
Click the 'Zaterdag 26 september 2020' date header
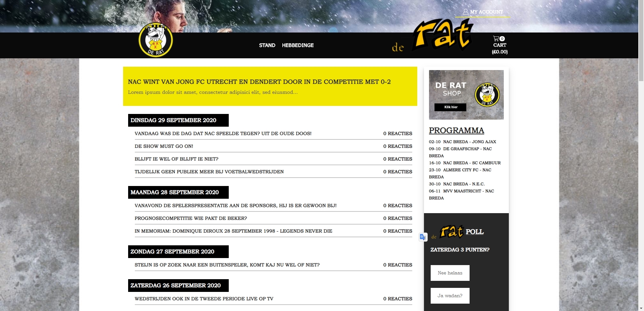pyautogui.click(x=178, y=286)
